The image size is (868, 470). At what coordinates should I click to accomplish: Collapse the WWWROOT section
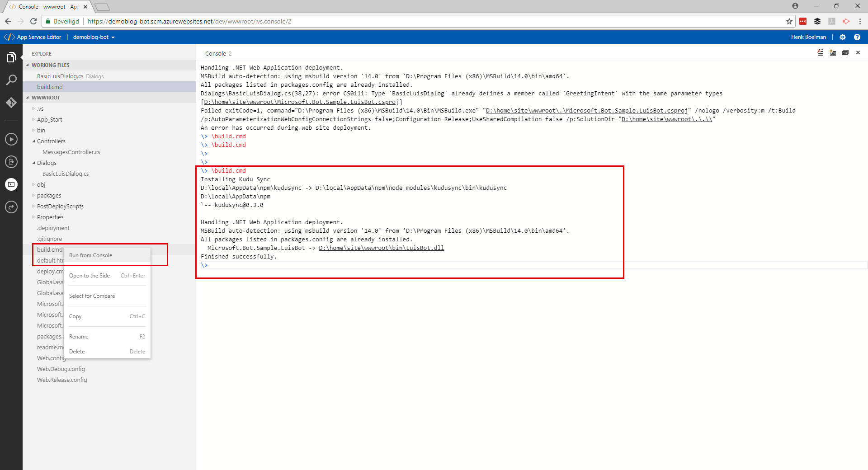coord(28,98)
